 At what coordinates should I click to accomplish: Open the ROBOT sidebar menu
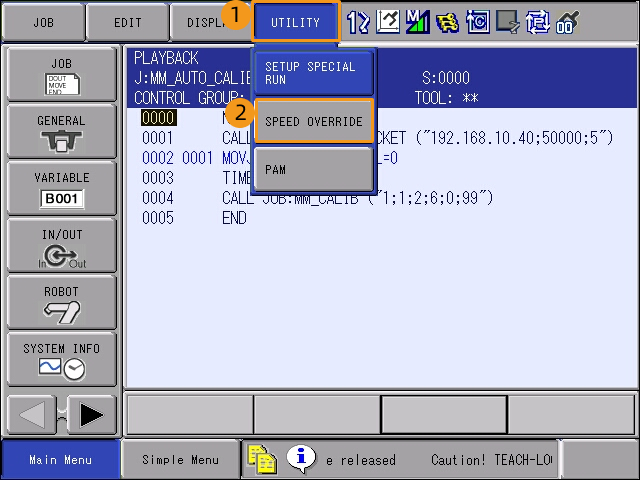[62, 302]
